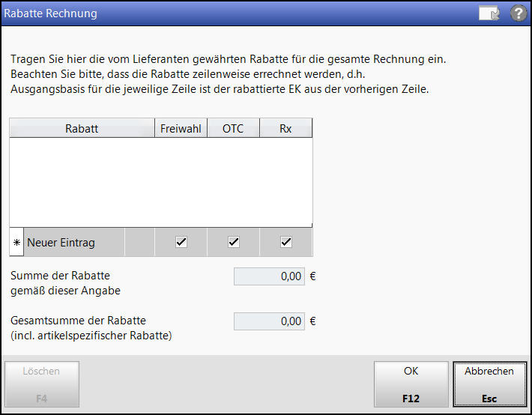Cancel with the Abbrechen Esc button
This screenshot has width=532, height=415.
click(489, 384)
